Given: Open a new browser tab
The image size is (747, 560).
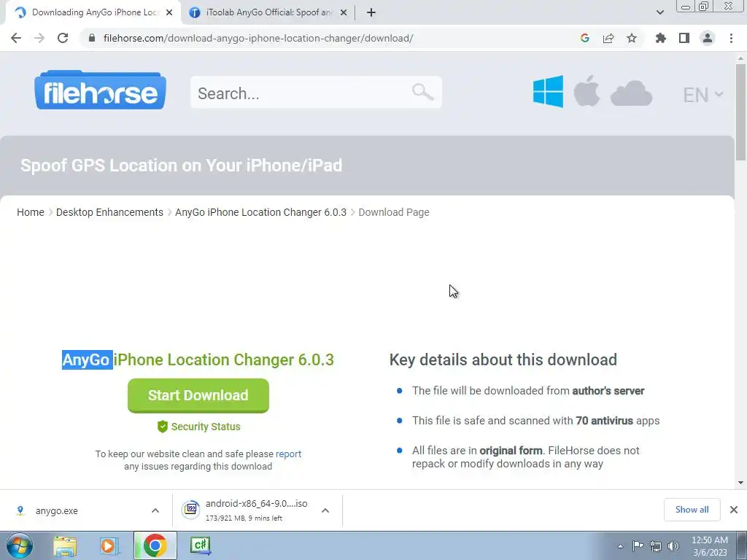Looking at the screenshot, I should (x=371, y=13).
